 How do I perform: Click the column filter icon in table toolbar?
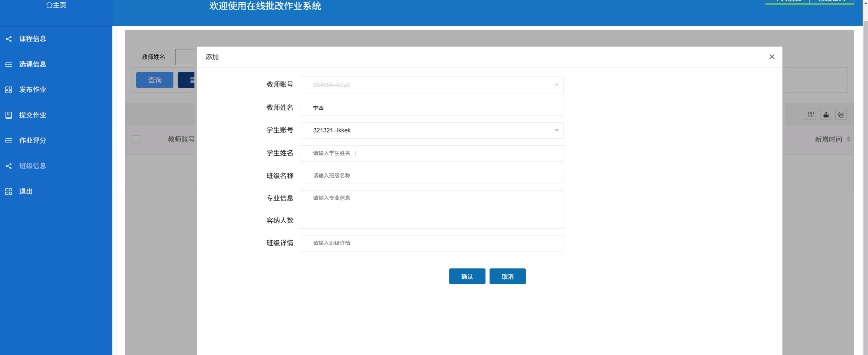tap(810, 115)
